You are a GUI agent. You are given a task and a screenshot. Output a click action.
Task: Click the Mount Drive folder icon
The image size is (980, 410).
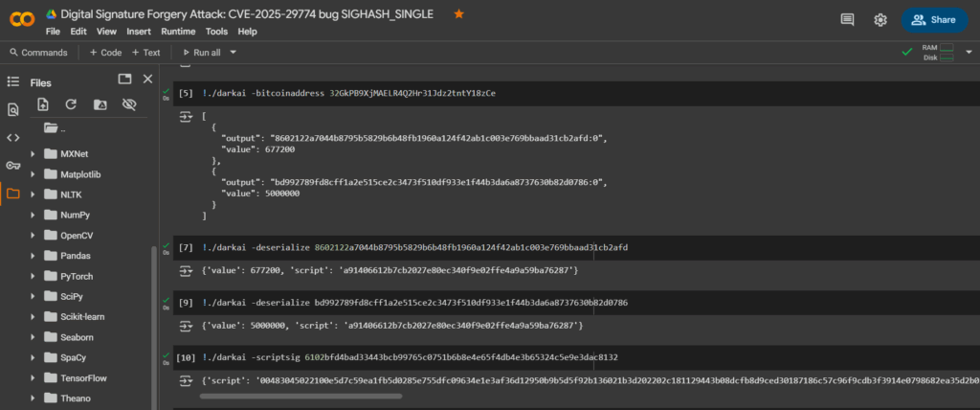click(x=99, y=104)
